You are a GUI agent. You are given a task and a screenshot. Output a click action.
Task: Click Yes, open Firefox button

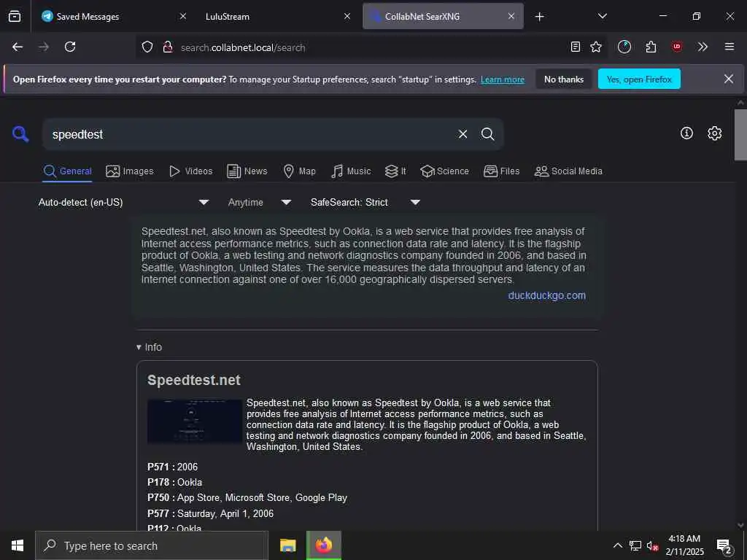point(639,79)
